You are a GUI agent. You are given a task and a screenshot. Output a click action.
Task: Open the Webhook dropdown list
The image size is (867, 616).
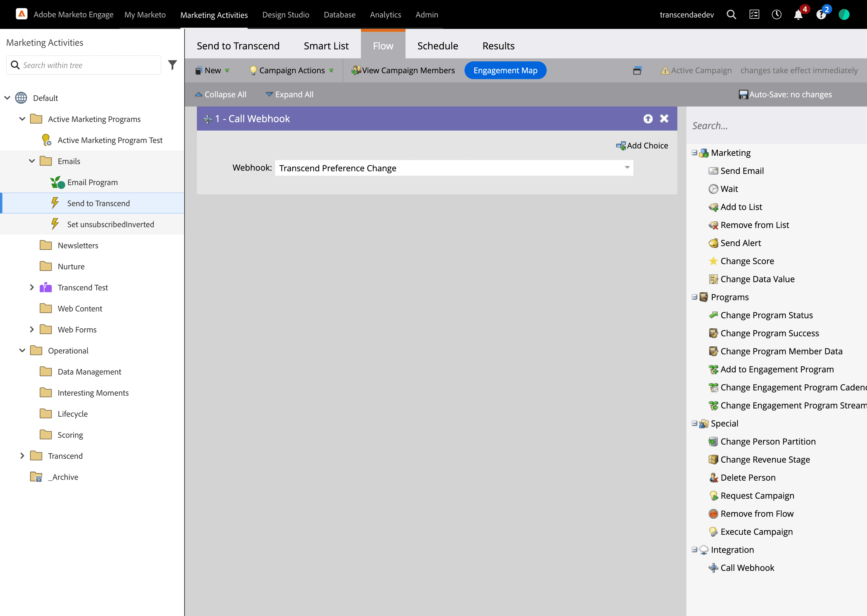tap(627, 168)
